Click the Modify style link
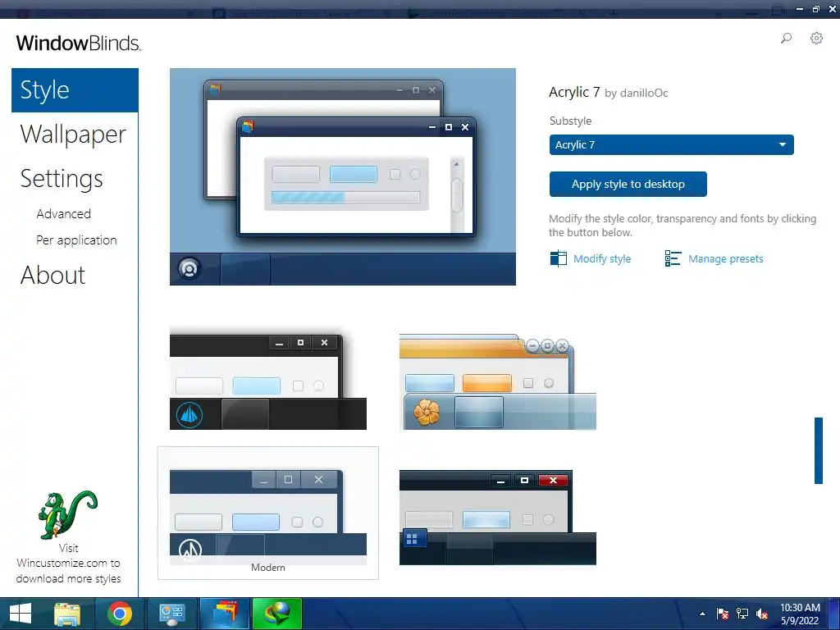 [x=602, y=258]
